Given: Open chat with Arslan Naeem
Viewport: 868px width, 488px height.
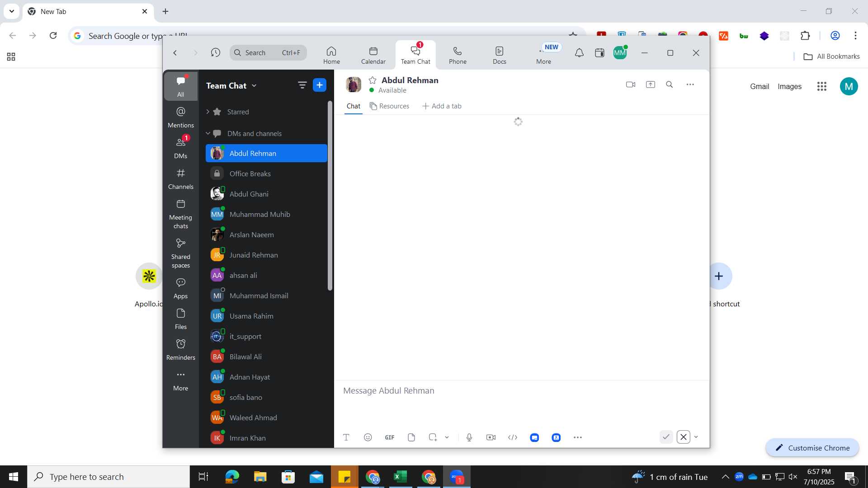Looking at the screenshot, I should [266, 235].
